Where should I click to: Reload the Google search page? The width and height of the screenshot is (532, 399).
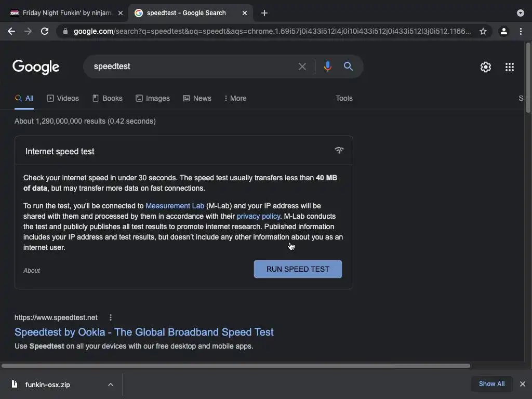(x=45, y=31)
